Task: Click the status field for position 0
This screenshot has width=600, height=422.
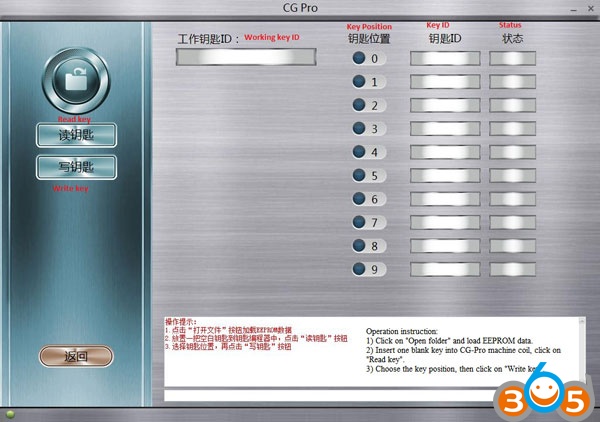Action: click(512, 59)
